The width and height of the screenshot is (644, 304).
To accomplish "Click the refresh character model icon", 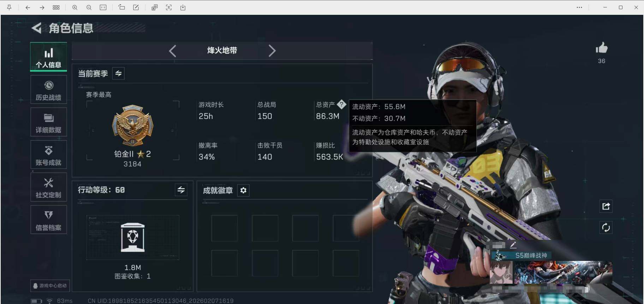I will click(x=606, y=227).
